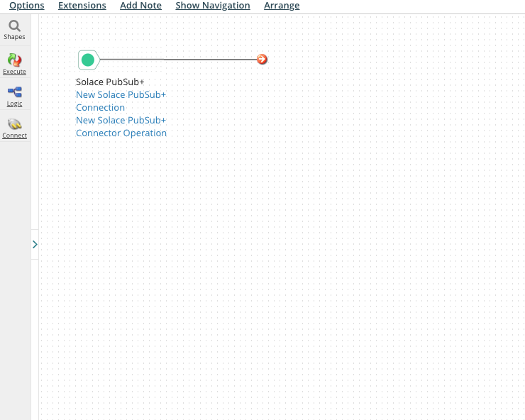Click Show Navigation

[212, 6]
